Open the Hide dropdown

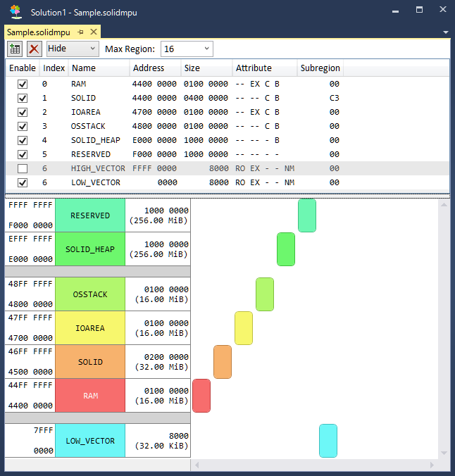point(73,49)
